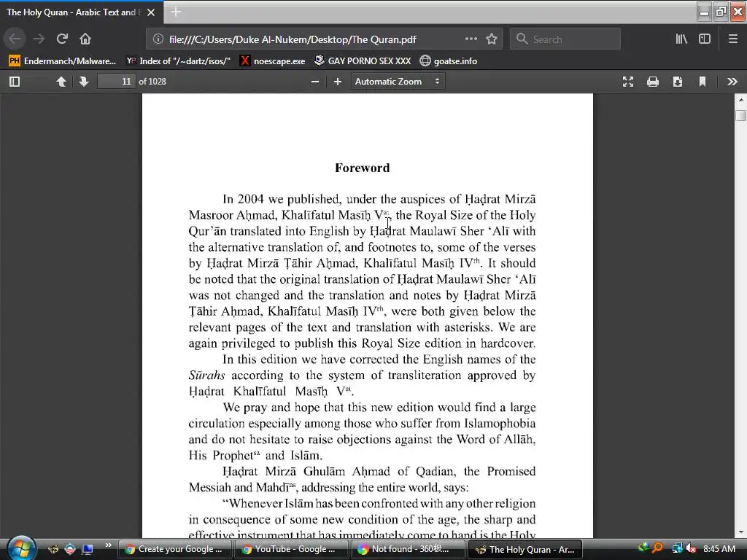Download the PDF file
This screenshot has height=560, width=747.
(678, 82)
